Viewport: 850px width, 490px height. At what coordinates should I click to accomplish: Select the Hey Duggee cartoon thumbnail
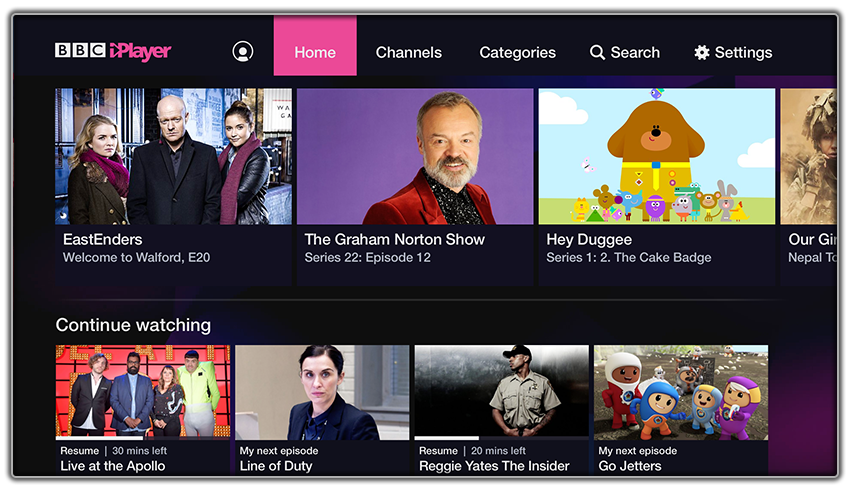coord(657,157)
